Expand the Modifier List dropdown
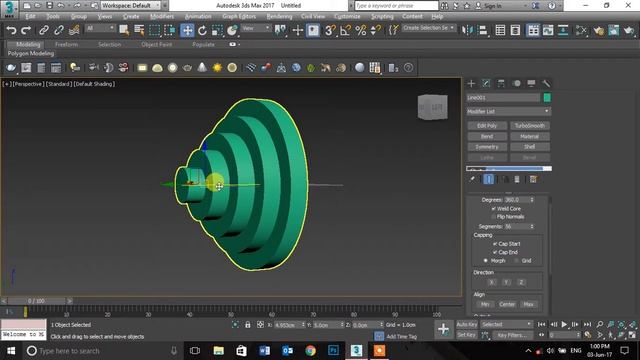Image resolution: width=640 pixels, height=360 pixels. pos(509,111)
